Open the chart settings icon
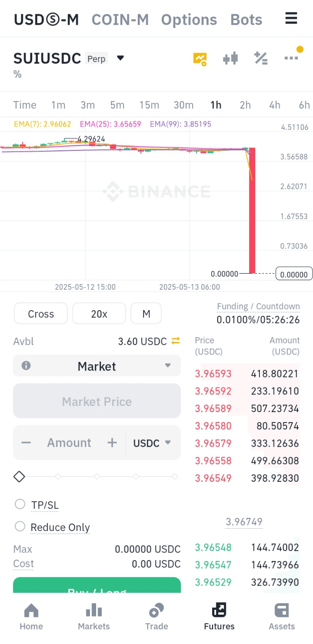The image size is (313, 644). click(x=200, y=59)
